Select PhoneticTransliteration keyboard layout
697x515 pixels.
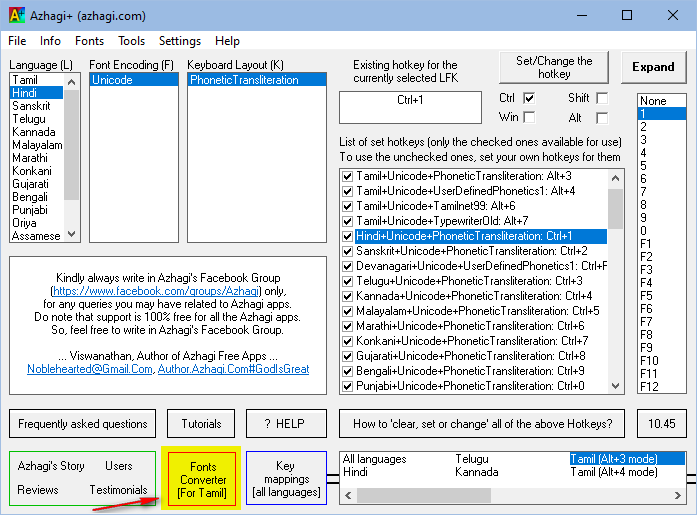257,80
